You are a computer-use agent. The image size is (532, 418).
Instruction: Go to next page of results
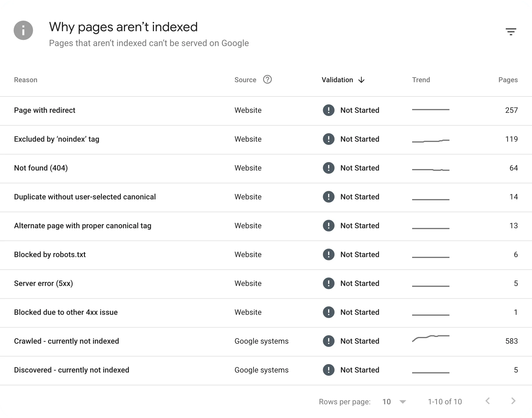pos(514,401)
